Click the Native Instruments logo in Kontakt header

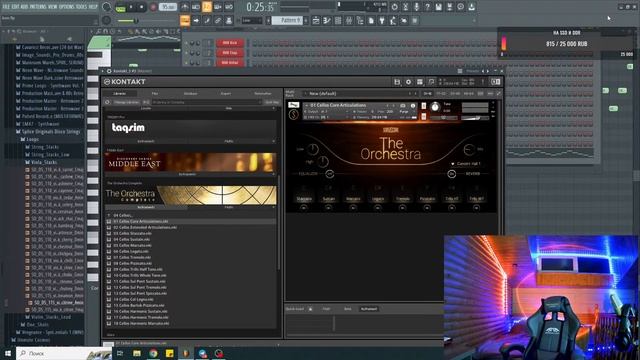(x=496, y=82)
